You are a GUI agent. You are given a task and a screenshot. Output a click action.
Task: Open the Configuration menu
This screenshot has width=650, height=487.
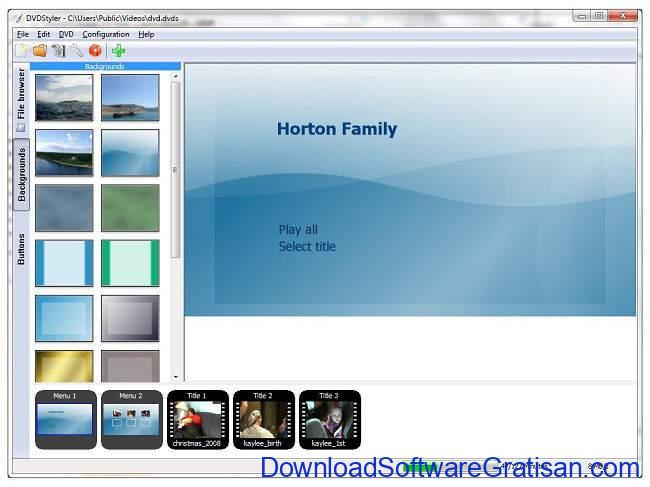tap(106, 34)
